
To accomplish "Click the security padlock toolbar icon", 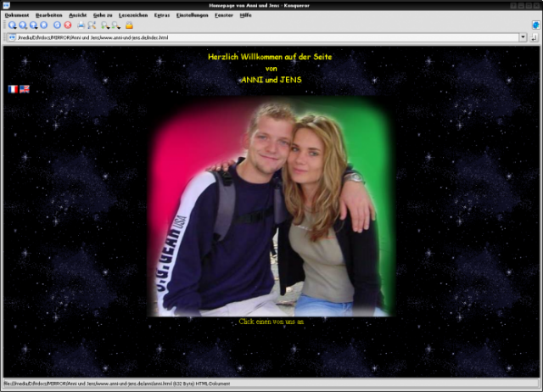I will [x=129, y=25].
